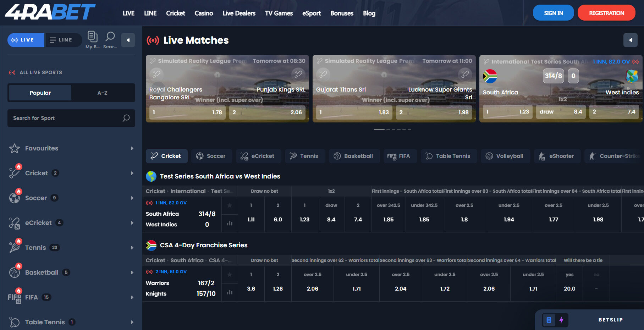Select the Tennis sport tab
Viewport: 644px width, 330px height.
tap(305, 156)
